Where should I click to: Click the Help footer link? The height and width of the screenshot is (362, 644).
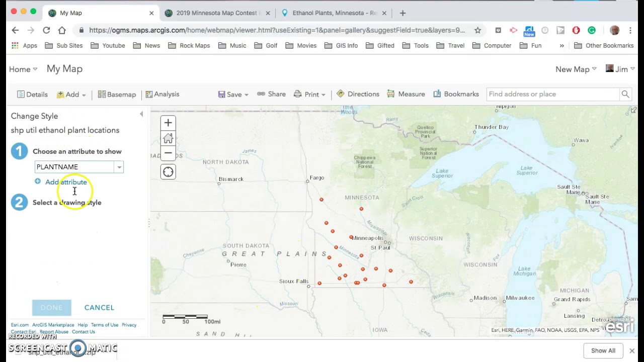point(83,325)
